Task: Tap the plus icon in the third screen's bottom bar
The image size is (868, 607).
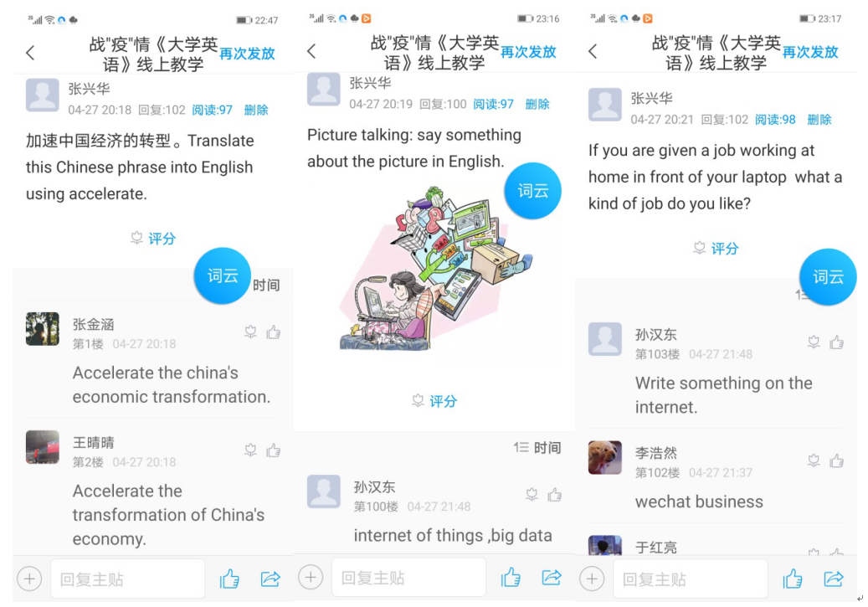Action: (592, 579)
